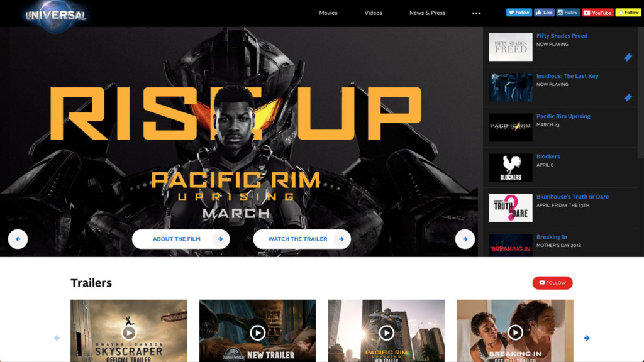Image resolution: width=644 pixels, height=362 pixels.
Task: Show previous trailers with left arrow
Action: click(57, 337)
